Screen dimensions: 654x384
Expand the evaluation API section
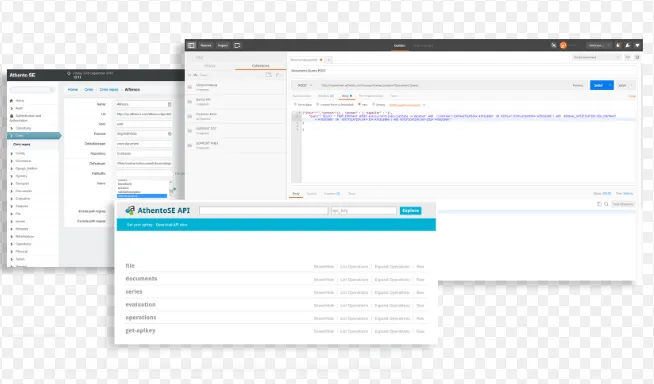pyautogui.click(x=141, y=304)
